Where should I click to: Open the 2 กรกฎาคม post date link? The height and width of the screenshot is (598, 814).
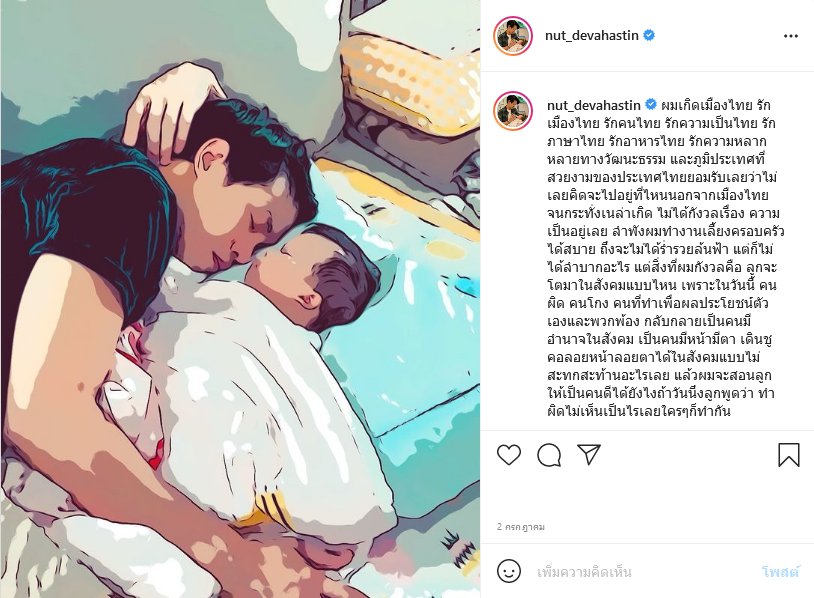click(x=521, y=527)
